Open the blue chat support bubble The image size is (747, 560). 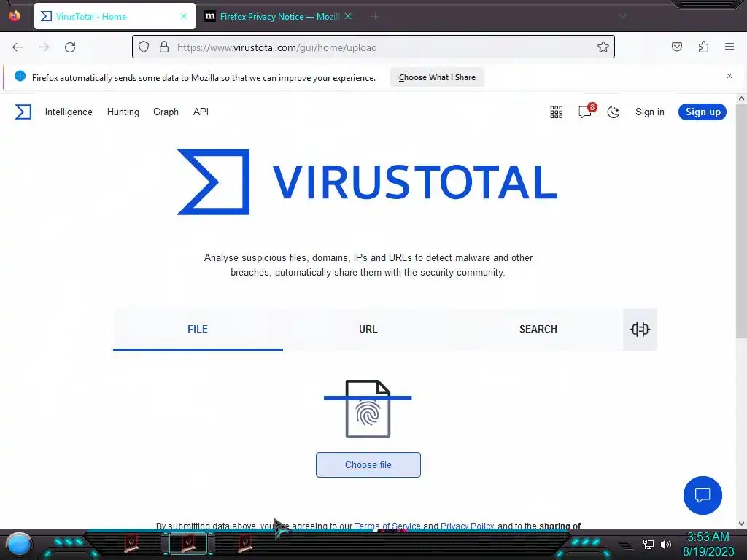(x=703, y=495)
